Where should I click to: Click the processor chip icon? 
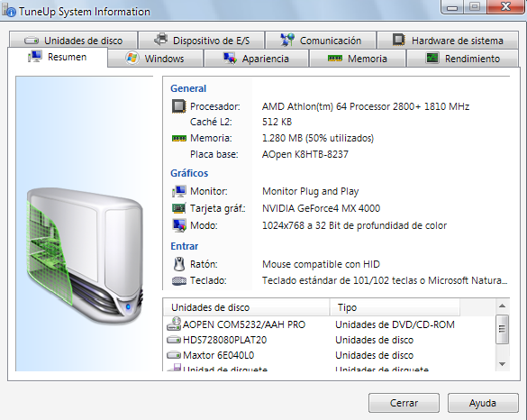(x=178, y=106)
